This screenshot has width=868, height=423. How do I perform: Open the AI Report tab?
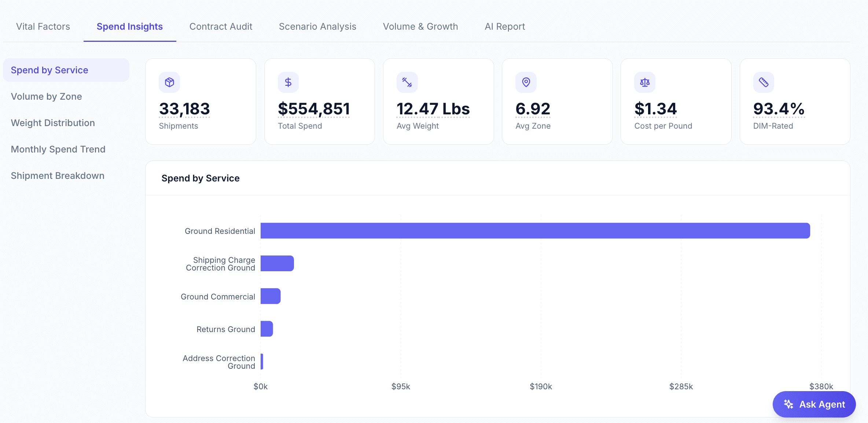click(505, 26)
